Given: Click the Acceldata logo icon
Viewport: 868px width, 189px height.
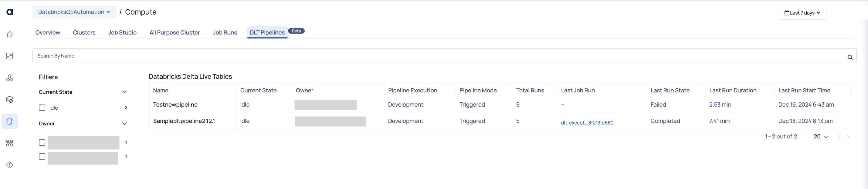Looking at the screenshot, I should tap(10, 12).
